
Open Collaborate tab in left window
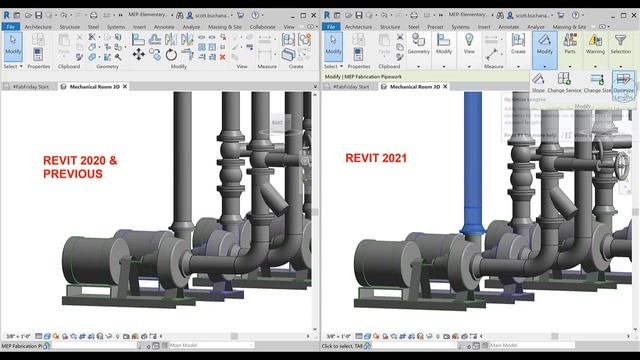pos(262,27)
